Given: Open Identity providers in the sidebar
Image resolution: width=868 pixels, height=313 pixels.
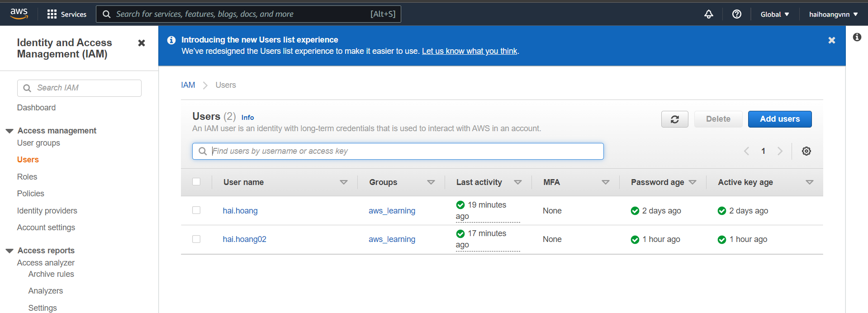Looking at the screenshot, I should (x=47, y=211).
